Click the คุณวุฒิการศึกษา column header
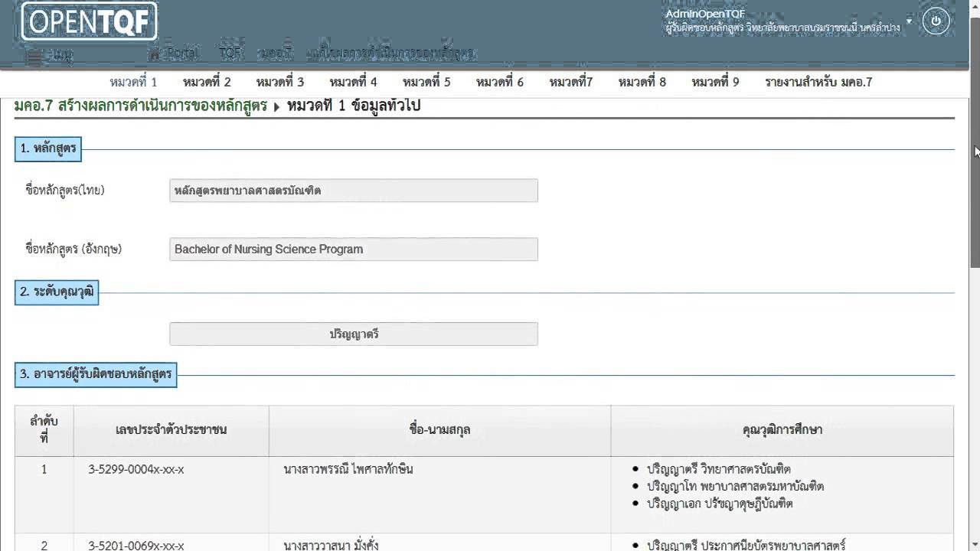980x551 pixels. click(782, 430)
